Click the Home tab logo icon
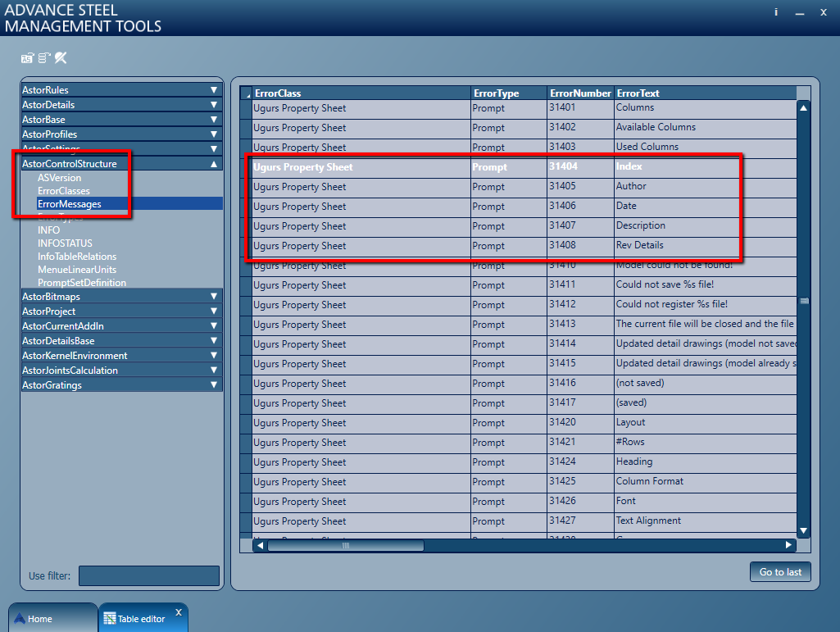 (20, 619)
